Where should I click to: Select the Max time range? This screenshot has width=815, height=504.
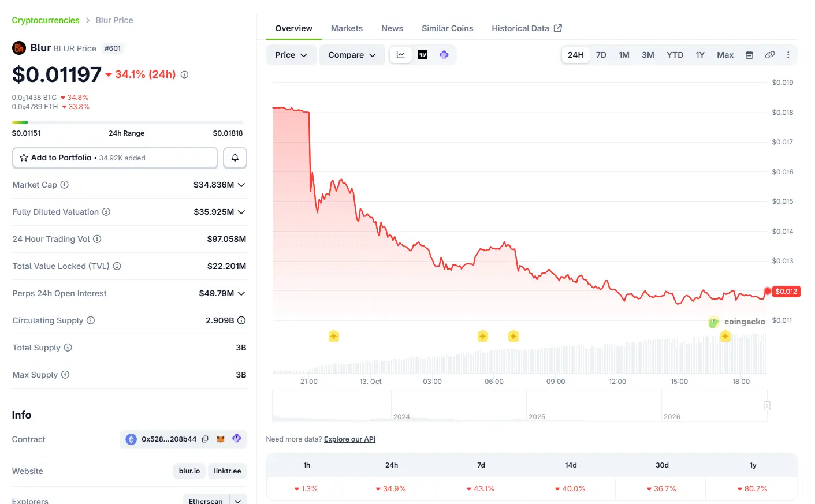(725, 55)
